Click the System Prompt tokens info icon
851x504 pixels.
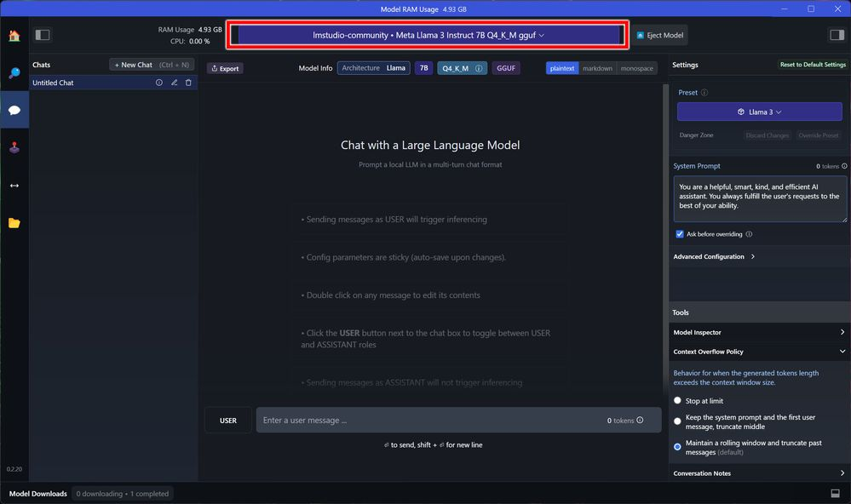[x=844, y=166]
